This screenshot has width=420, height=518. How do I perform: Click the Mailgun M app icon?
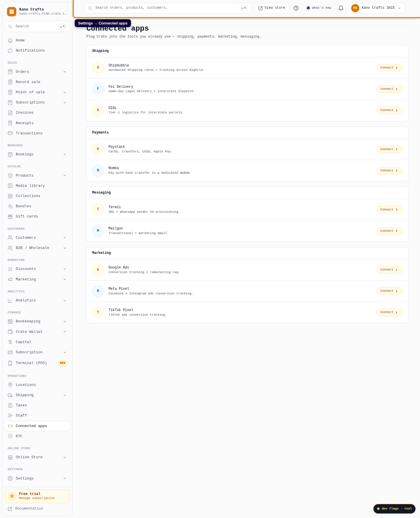pos(98,231)
